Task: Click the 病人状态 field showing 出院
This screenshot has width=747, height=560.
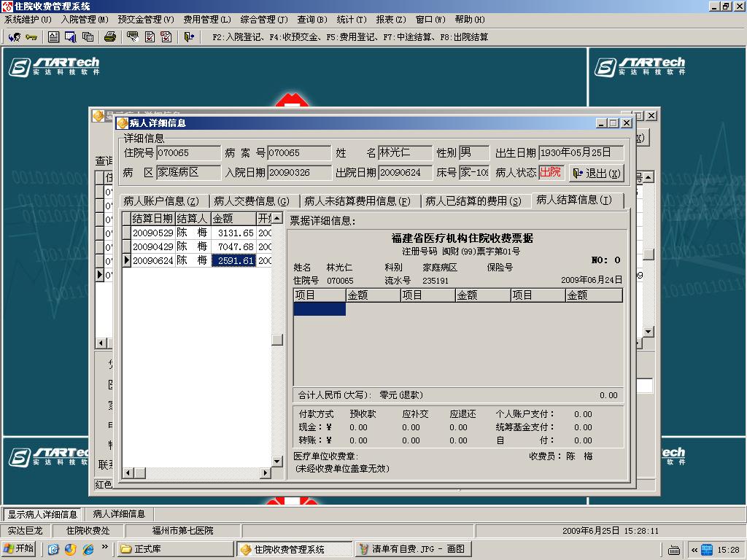Action: [551, 172]
